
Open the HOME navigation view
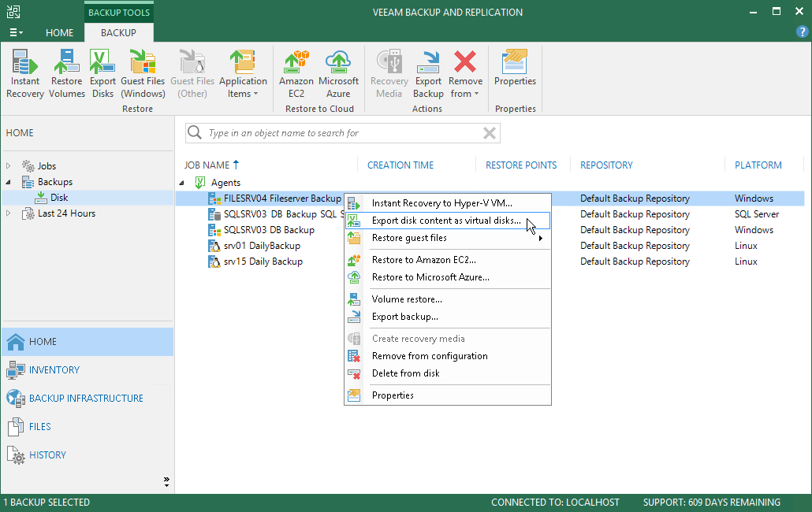click(88, 342)
